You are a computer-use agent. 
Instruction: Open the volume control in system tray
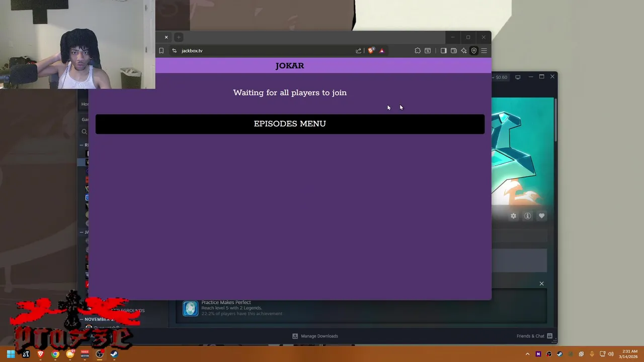point(611,354)
